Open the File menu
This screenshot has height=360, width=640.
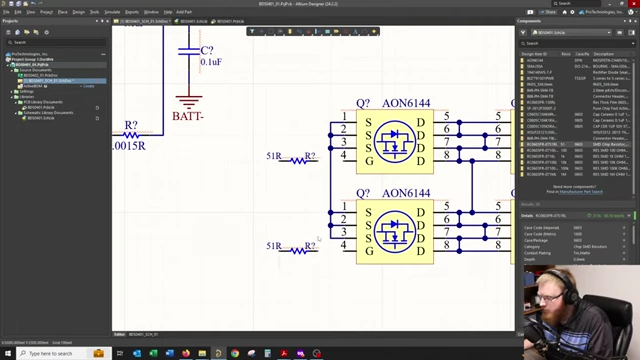(6, 12)
